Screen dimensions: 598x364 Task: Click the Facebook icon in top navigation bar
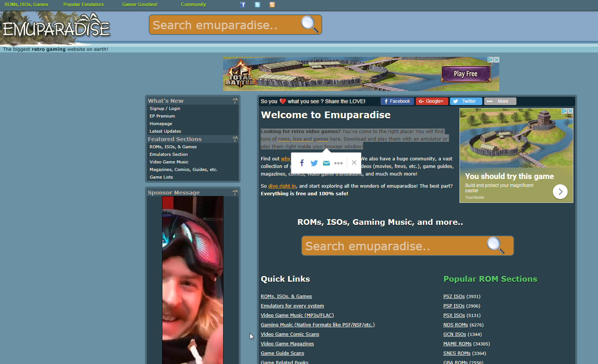[x=243, y=5]
